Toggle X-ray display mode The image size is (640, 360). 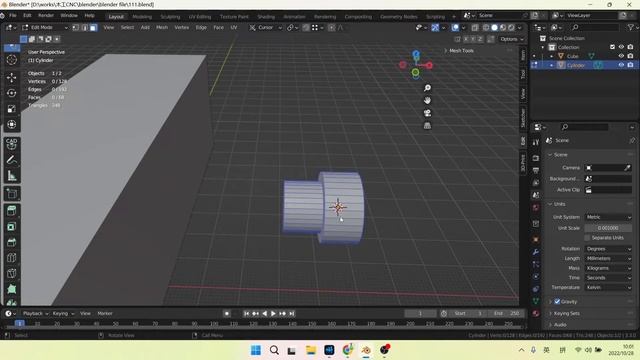(475, 28)
